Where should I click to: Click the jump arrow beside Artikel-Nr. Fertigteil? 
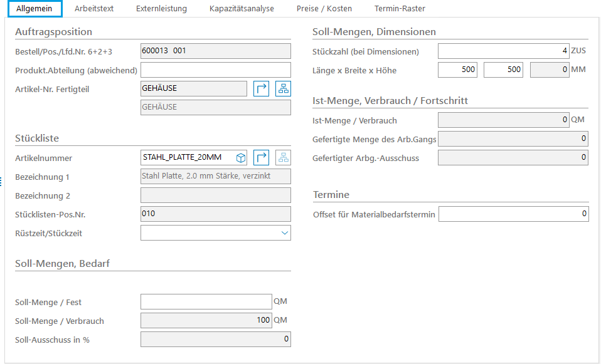(x=262, y=89)
